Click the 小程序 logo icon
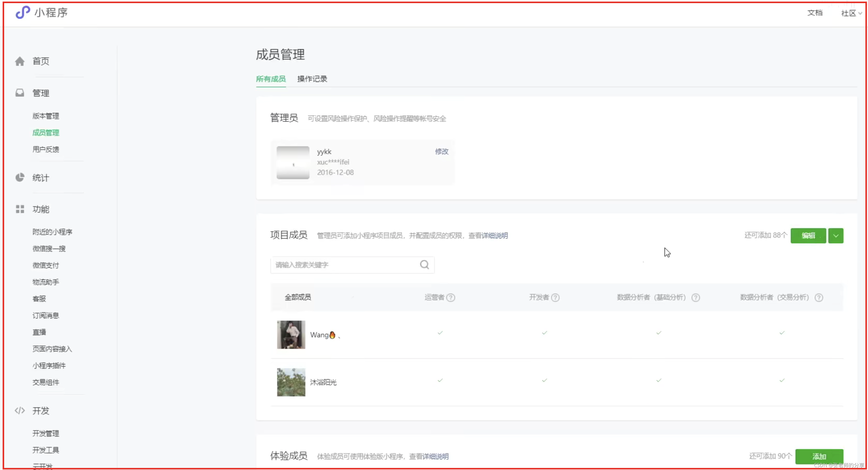 click(23, 13)
